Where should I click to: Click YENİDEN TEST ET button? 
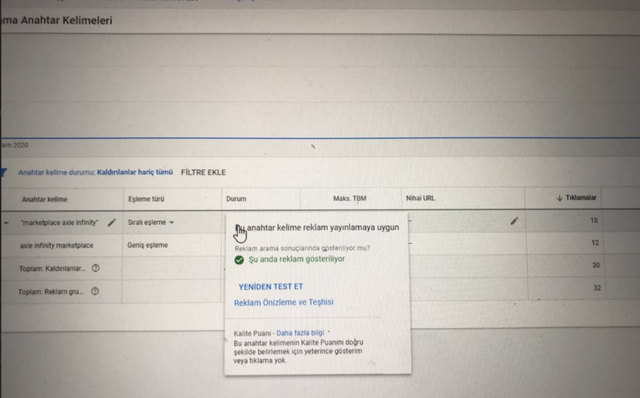pos(271,287)
